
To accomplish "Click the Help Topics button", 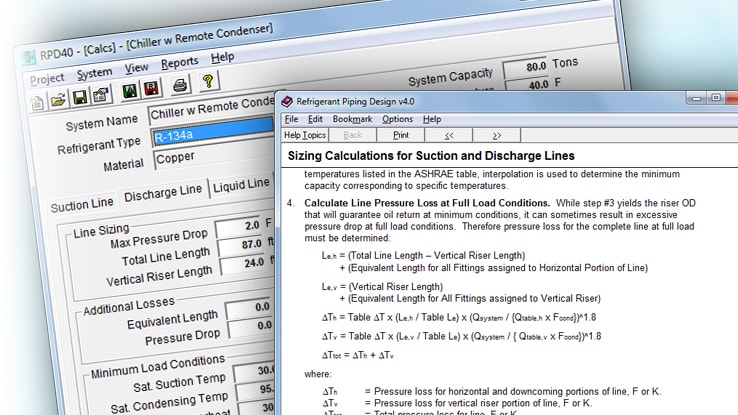I will (x=305, y=135).
